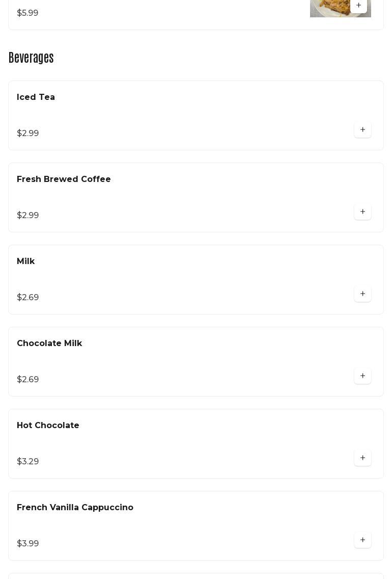The height and width of the screenshot is (579, 392).
Task: Add Fresh Brewed Coffee using plus icon
Action: point(362,212)
